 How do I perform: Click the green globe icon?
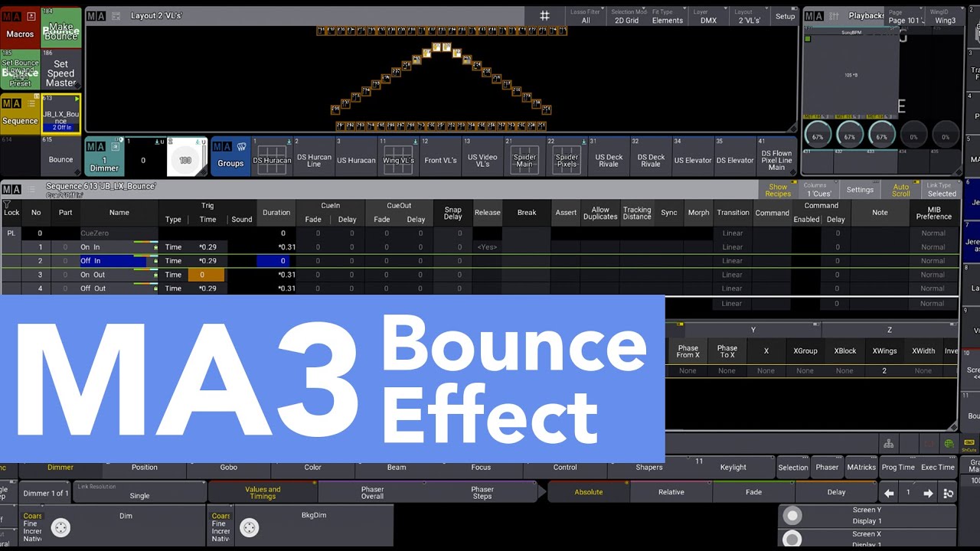click(949, 444)
